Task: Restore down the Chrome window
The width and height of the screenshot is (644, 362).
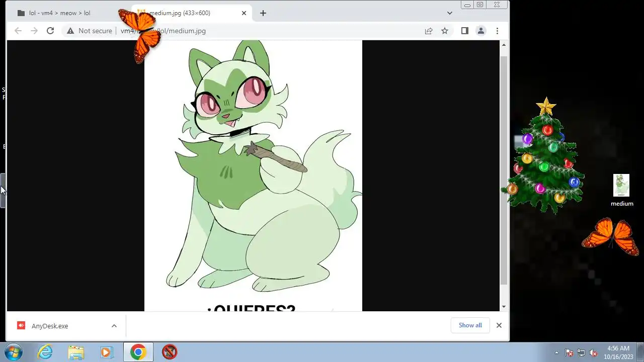Action: (480, 5)
